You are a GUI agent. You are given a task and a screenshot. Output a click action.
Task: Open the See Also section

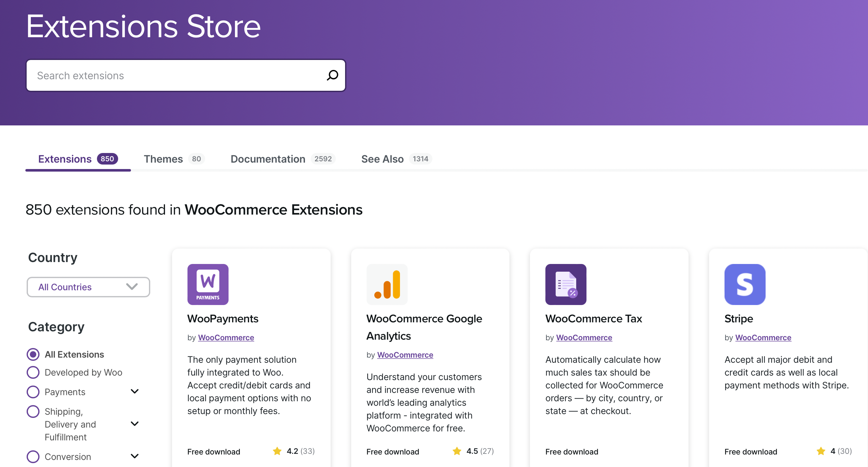[382, 159]
